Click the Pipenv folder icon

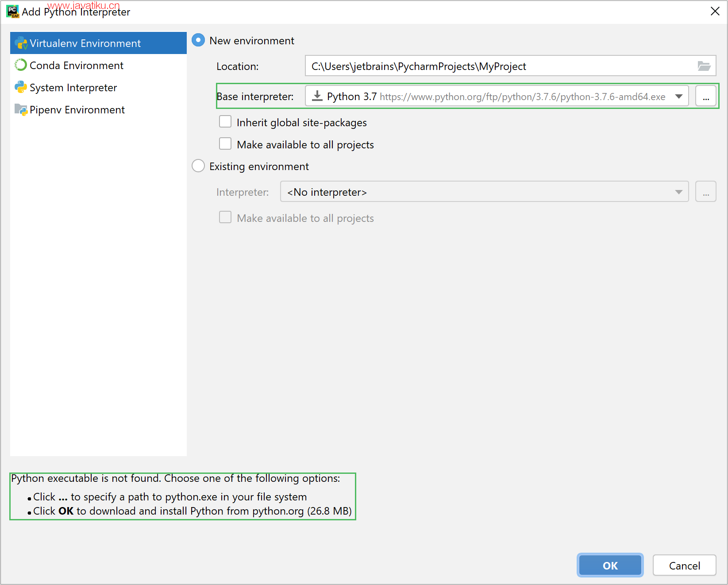[x=21, y=109]
